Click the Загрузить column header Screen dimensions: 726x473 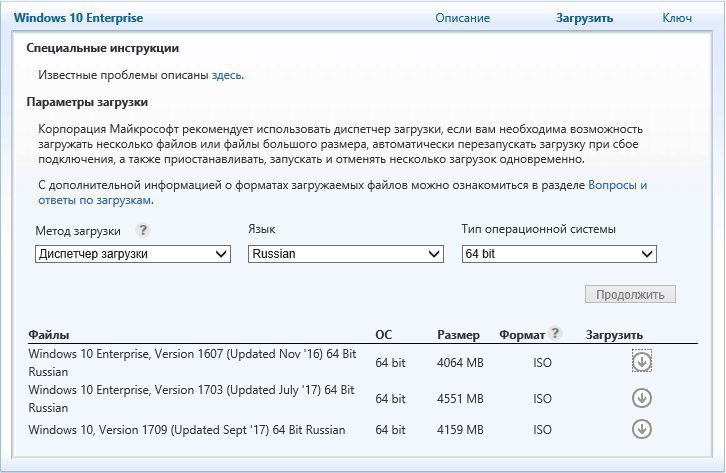pyautogui.click(x=614, y=335)
